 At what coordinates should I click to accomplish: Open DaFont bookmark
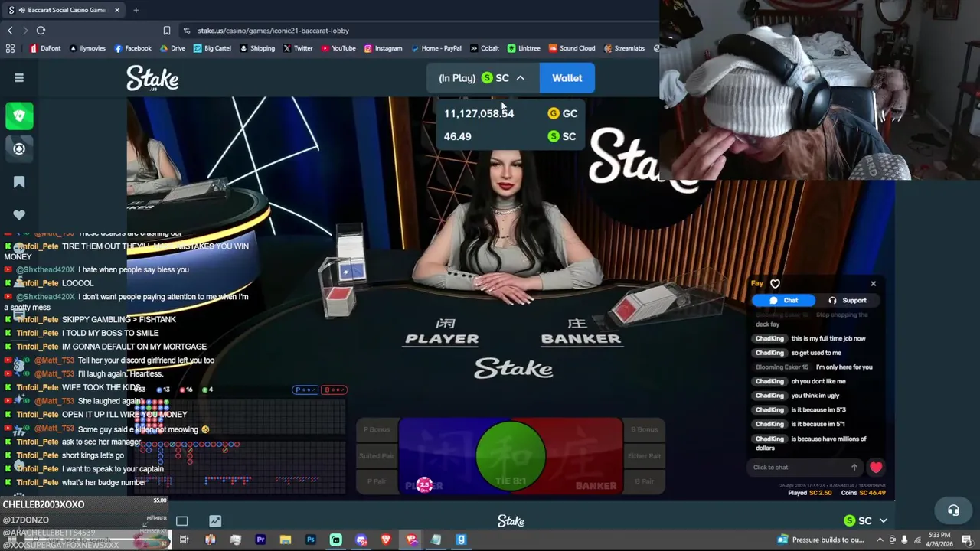pyautogui.click(x=45, y=48)
